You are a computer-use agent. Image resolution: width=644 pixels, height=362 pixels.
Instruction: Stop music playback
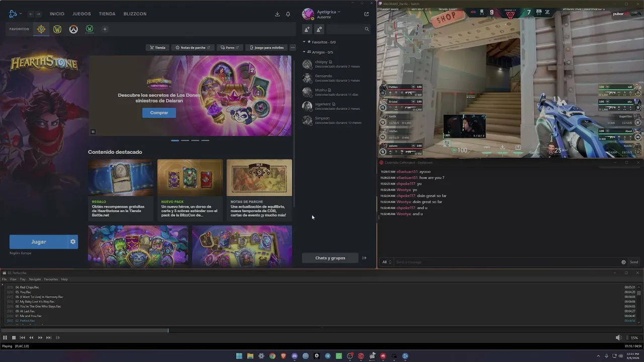point(14,338)
